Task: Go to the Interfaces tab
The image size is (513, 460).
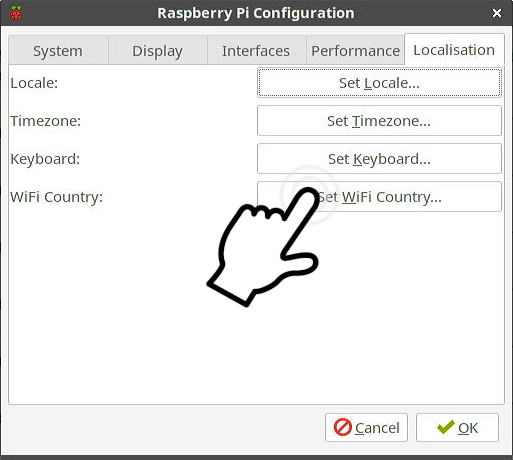Action: pos(256,51)
